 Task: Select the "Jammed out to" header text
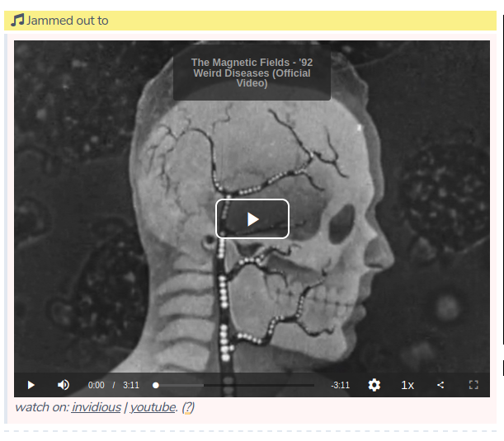[x=68, y=21]
